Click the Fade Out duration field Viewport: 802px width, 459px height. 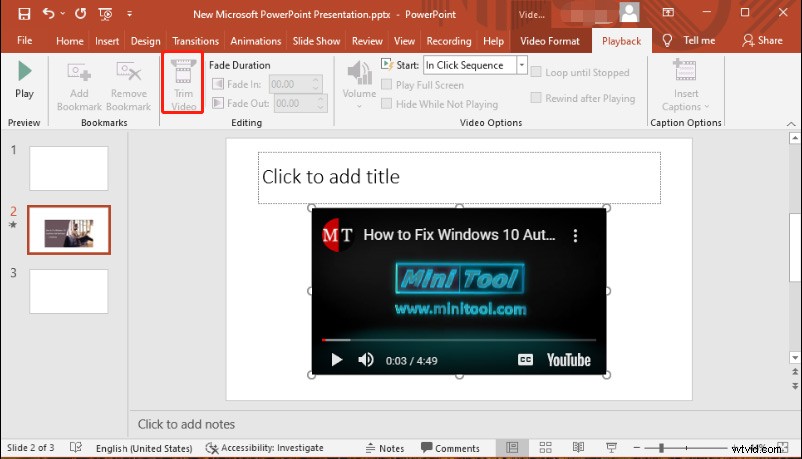point(295,103)
